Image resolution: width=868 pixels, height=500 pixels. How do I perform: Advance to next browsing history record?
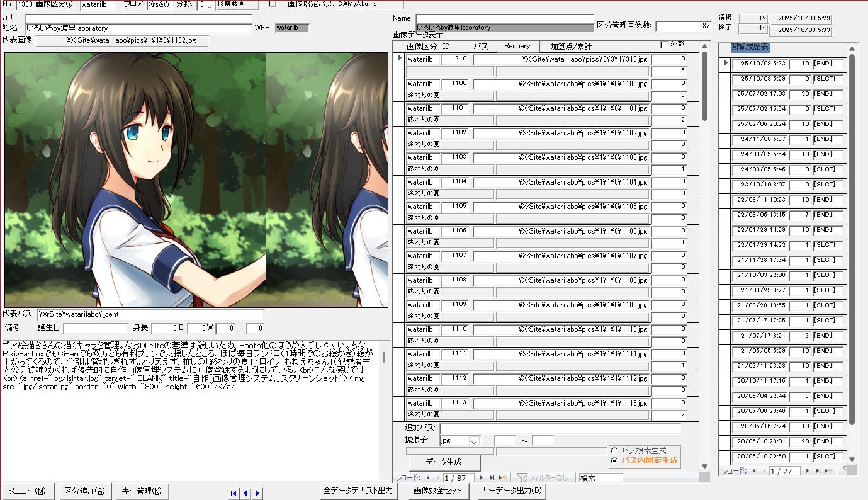[x=808, y=470]
